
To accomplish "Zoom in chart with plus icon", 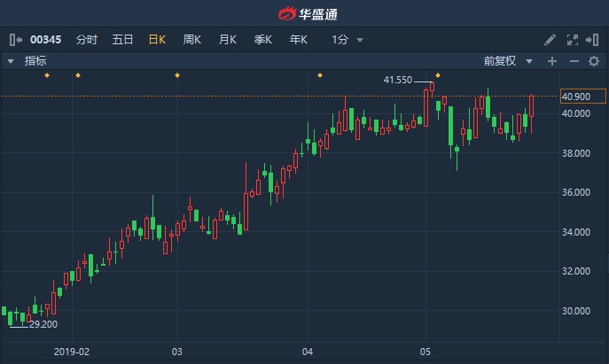I will click(552, 61).
